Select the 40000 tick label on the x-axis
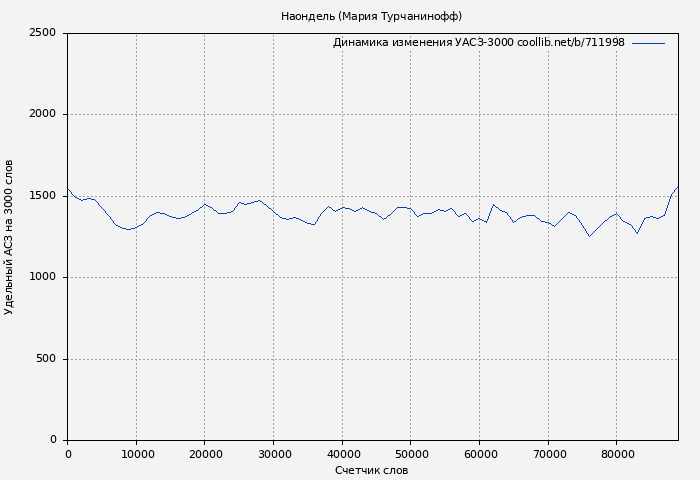The height and width of the screenshot is (480, 700). (x=342, y=455)
